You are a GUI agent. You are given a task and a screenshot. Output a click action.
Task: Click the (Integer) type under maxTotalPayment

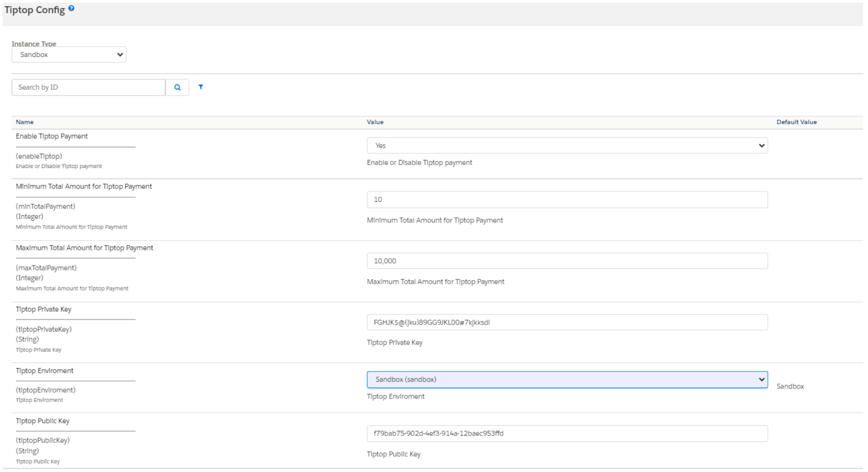(29, 278)
